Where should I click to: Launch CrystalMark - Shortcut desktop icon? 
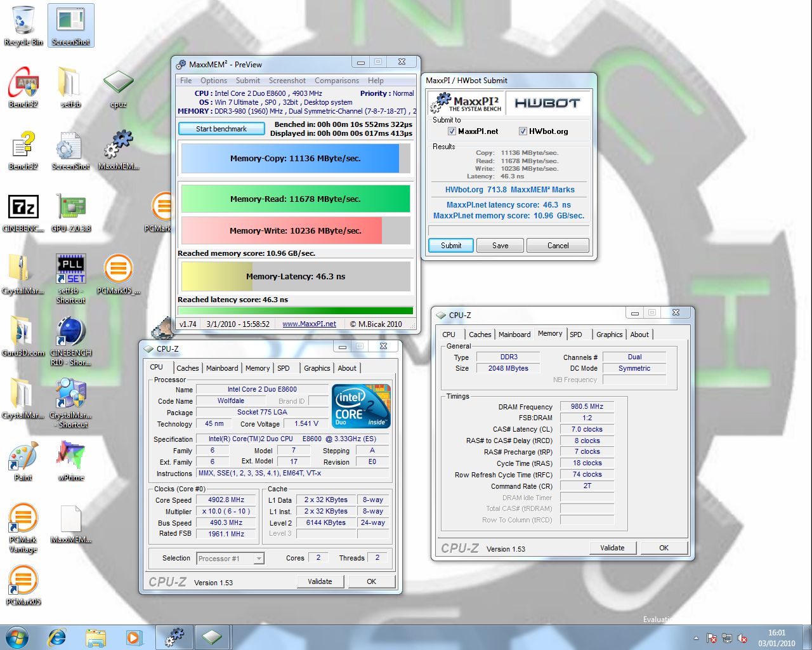point(70,402)
